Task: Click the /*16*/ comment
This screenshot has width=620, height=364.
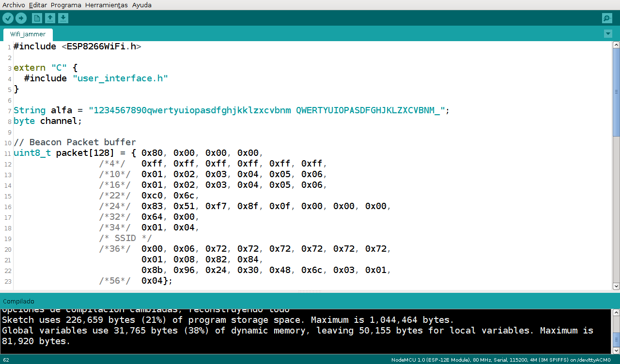Action: 115,185
